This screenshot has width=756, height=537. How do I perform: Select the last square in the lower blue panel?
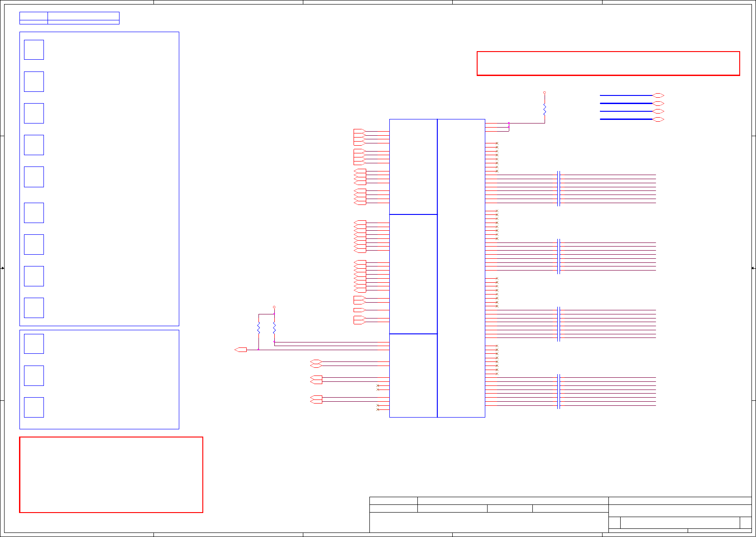coord(34,407)
